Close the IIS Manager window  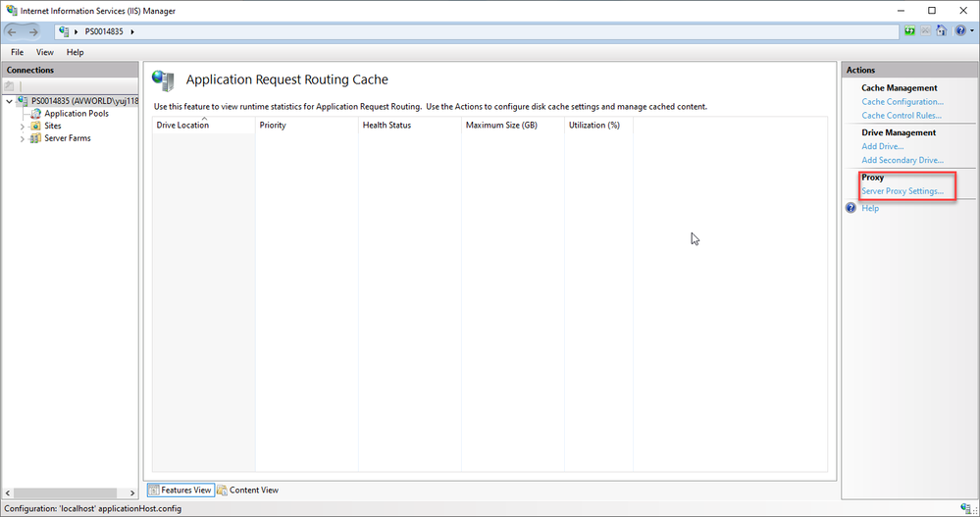pos(963,11)
